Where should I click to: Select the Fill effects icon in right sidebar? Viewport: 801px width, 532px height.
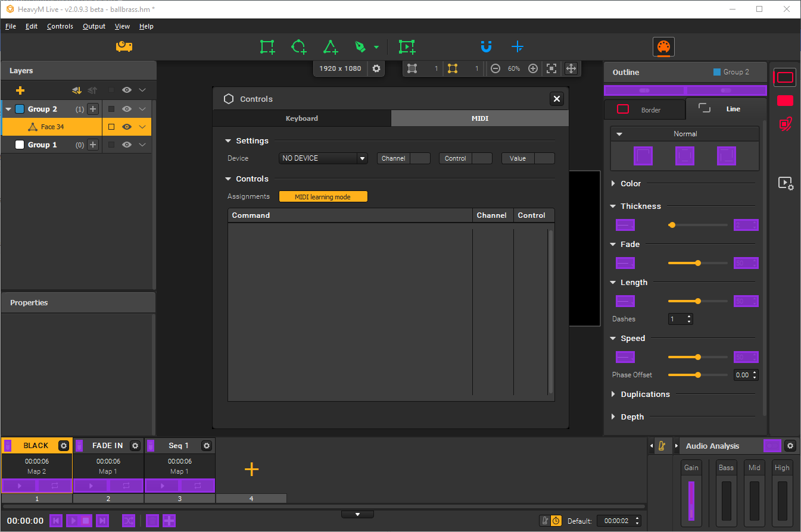[785, 101]
